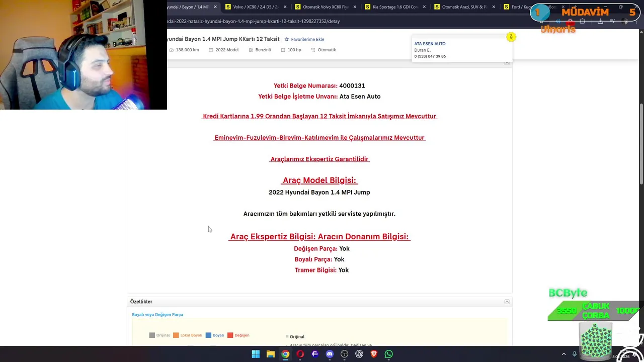644x362 pixels.
Task: Open the ATA ESEN AUTO seller link
Action: [x=430, y=44]
